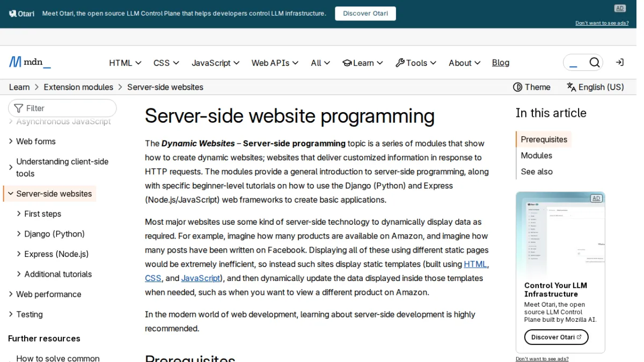Click the sidebar Filter input field
Screen dimensions: 644x362
click(x=62, y=108)
